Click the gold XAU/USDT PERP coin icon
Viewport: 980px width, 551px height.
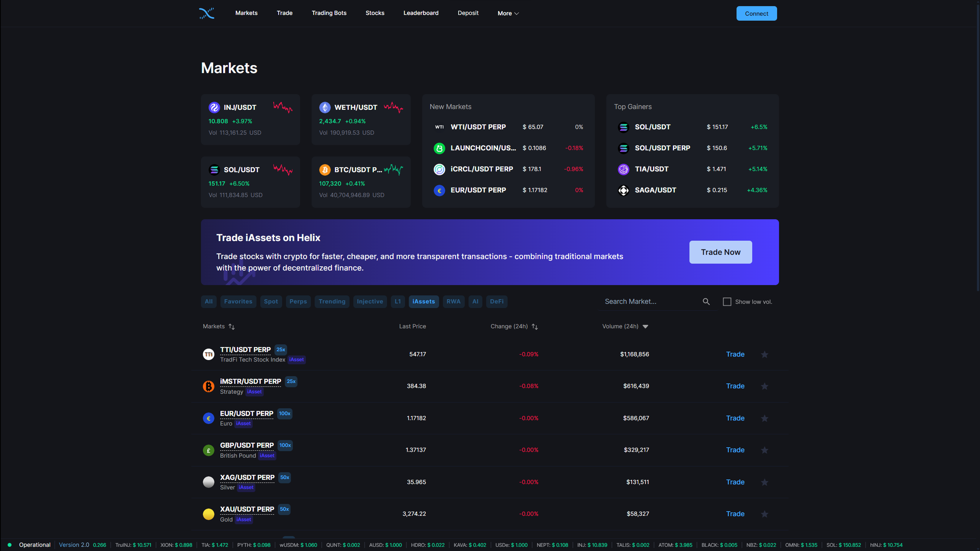point(209,514)
